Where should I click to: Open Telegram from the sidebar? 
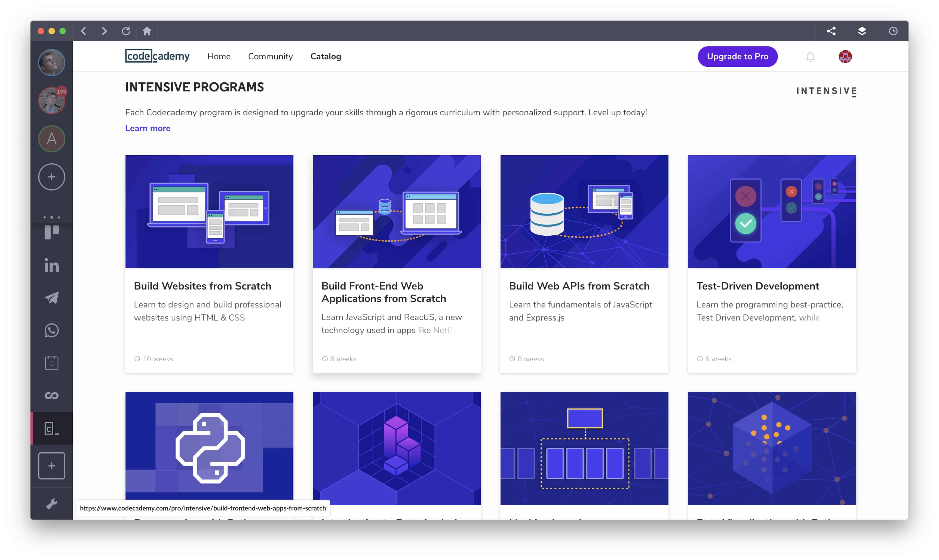pos(52,298)
